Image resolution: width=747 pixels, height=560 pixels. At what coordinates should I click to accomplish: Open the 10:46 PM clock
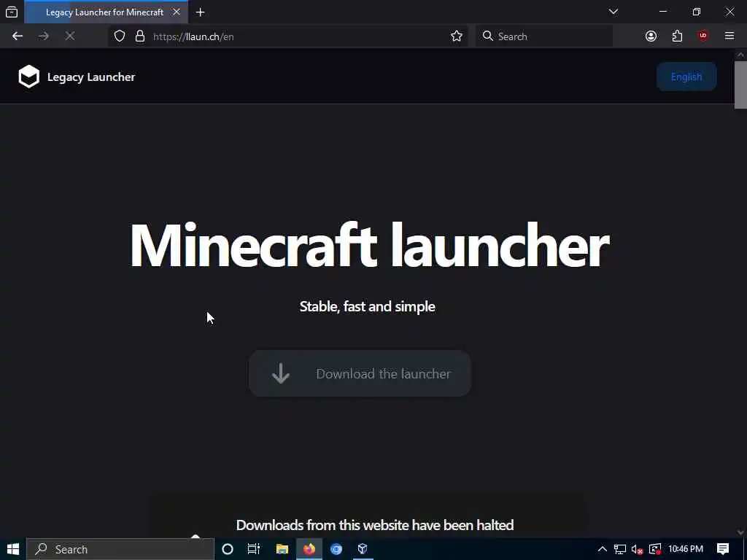[x=686, y=549]
